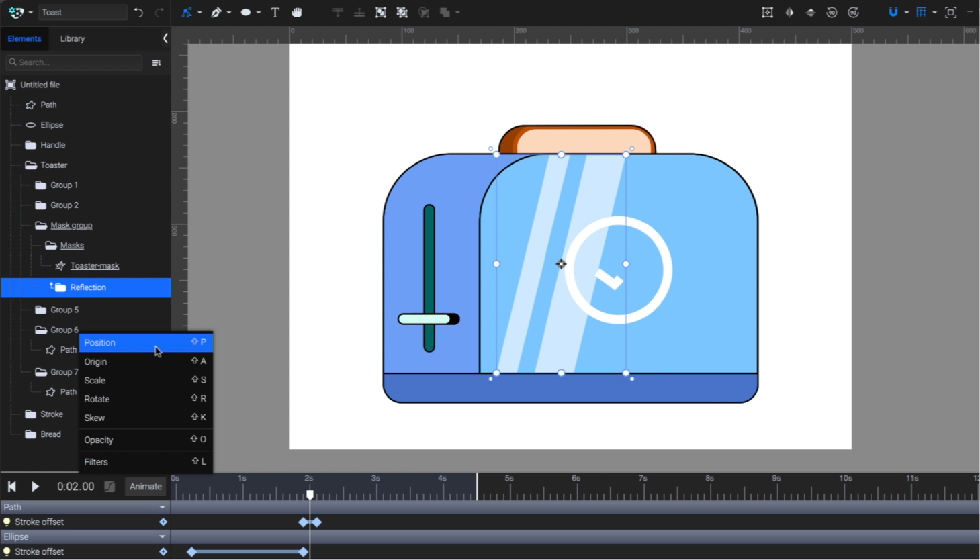Toggle keyframe for Ellipse Stroke offset
Viewport: 980px width, 560px height.
[x=163, y=551]
